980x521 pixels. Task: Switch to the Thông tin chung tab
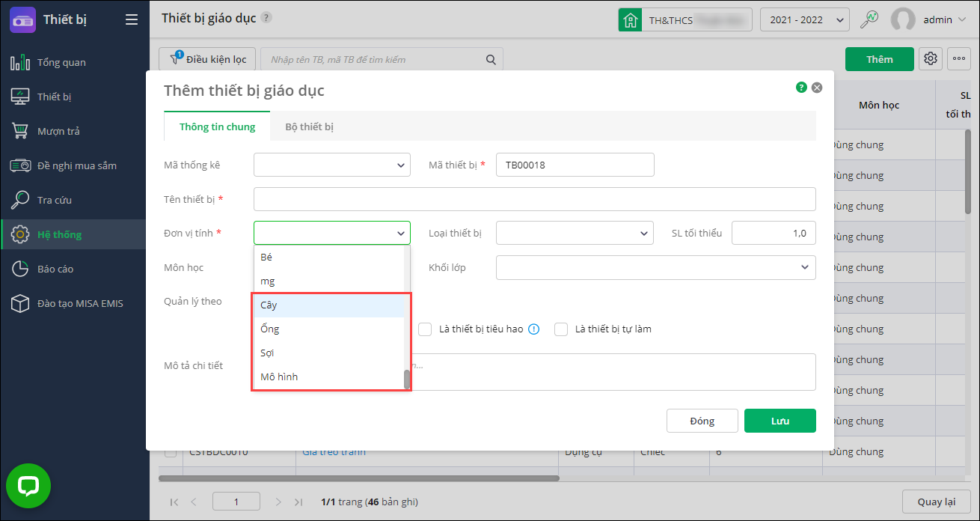point(217,127)
